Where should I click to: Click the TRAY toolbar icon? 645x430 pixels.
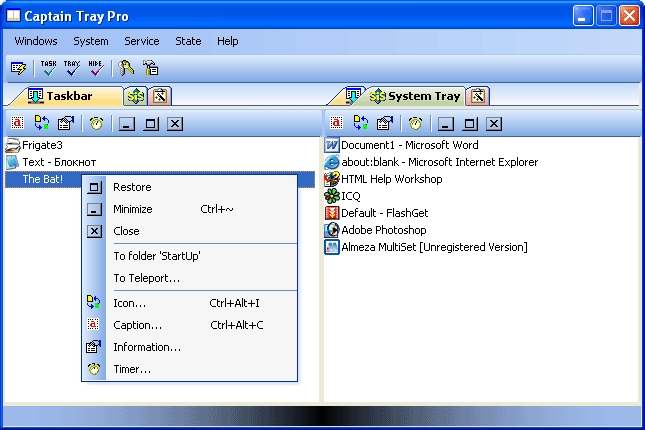tap(72, 68)
